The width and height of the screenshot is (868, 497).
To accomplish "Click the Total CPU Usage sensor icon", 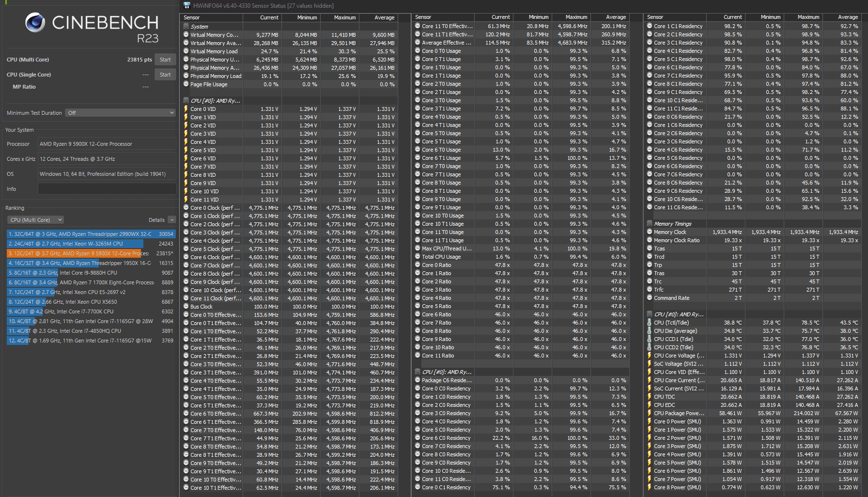I will click(x=418, y=257).
